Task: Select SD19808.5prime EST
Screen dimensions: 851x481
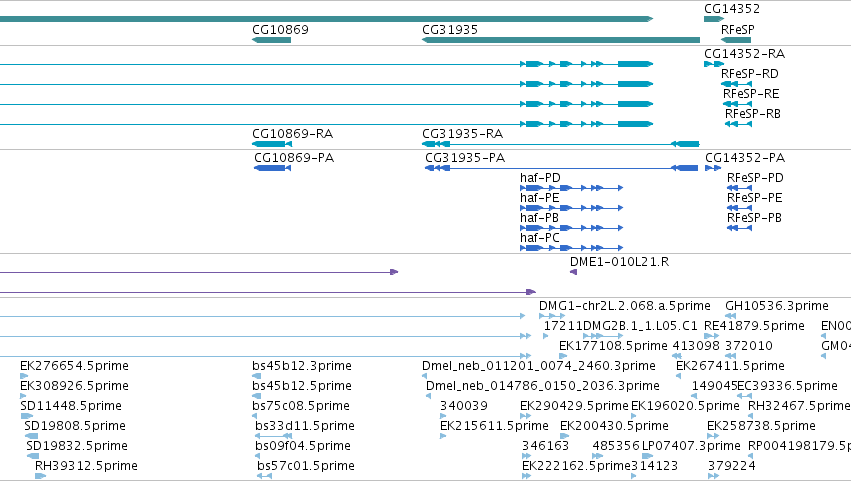Action: pos(75,426)
